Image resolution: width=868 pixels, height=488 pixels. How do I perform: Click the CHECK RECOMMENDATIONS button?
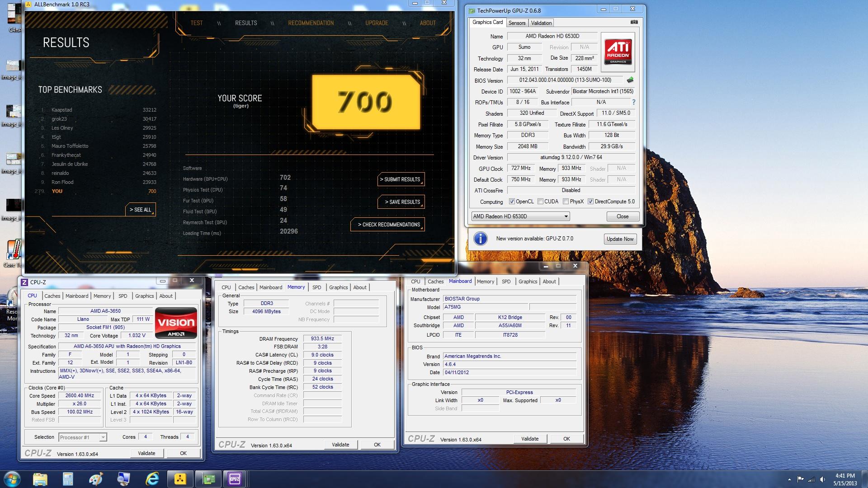[x=387, y=225]
